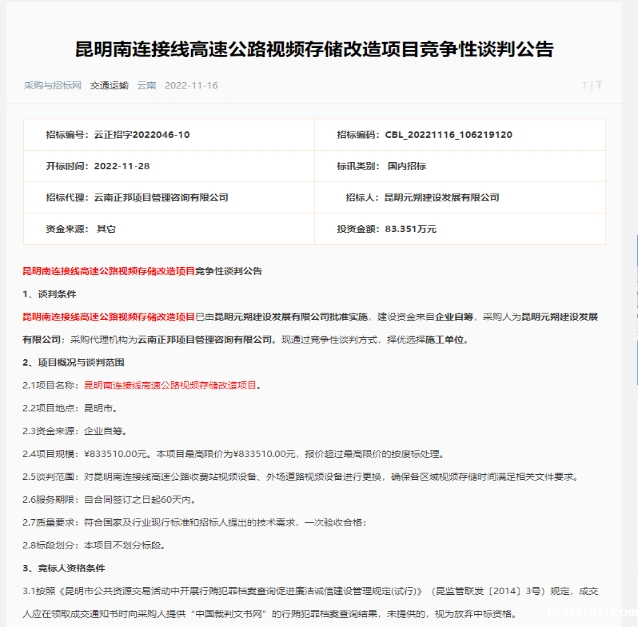Click the 2022-11-16 publish date
The width and height of the screenshot is (638, 628).
tap(191, 85)
